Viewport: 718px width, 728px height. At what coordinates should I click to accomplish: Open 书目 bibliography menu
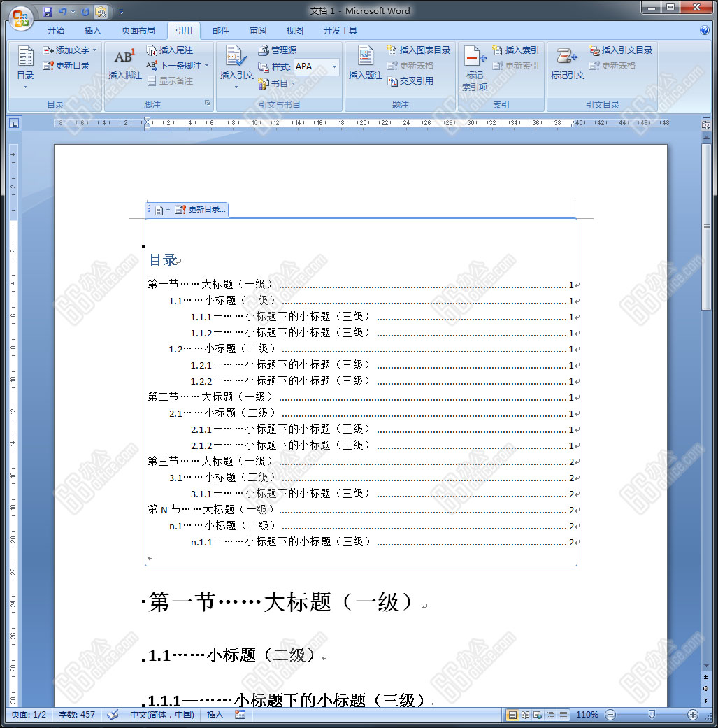click(277, 84)
